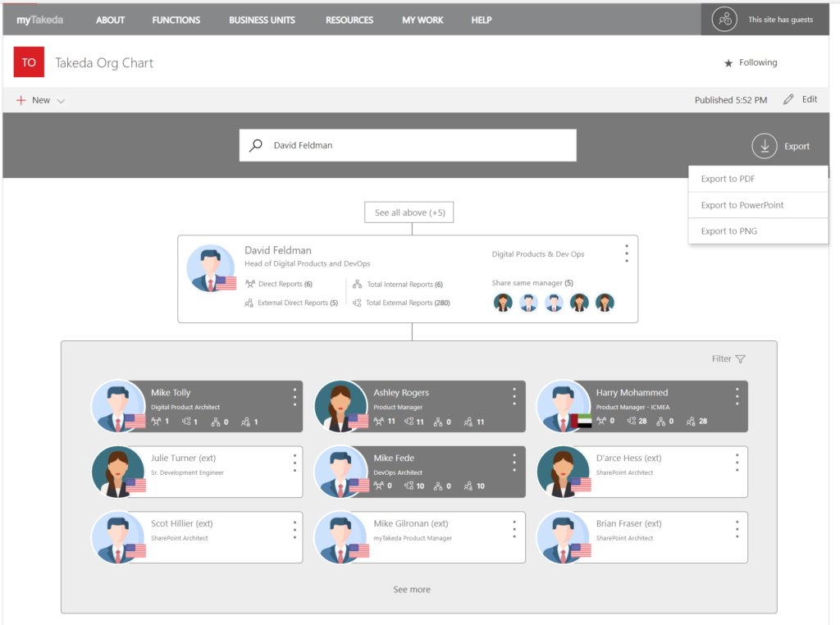Image resolution: width=840 pixels, height=625 pixels.
Task: Go to the myTakeda home link
Action: (39, 20)
